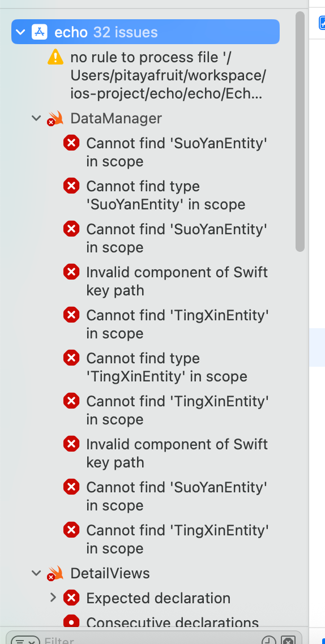
Task: Click error icon beside 'Expected declaration'
Action: coord(71,598)
